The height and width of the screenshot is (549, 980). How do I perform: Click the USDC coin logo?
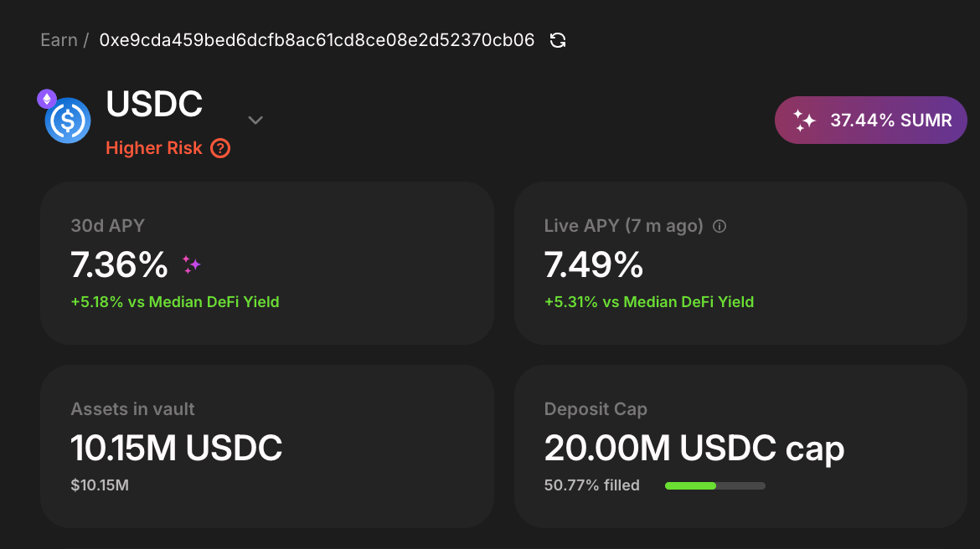coord(68,121)
